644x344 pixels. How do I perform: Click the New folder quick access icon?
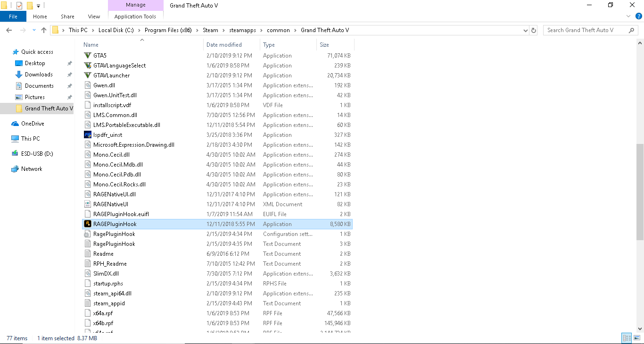[30, 6]
